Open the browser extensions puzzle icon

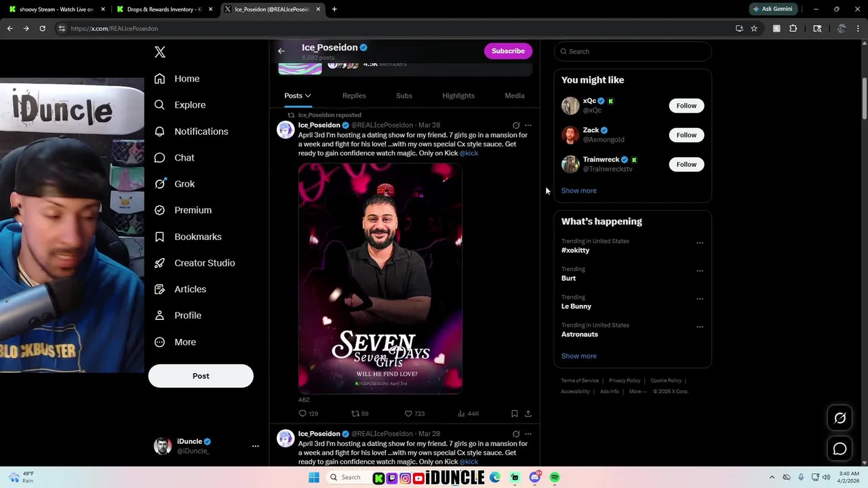tap(793, 28)
